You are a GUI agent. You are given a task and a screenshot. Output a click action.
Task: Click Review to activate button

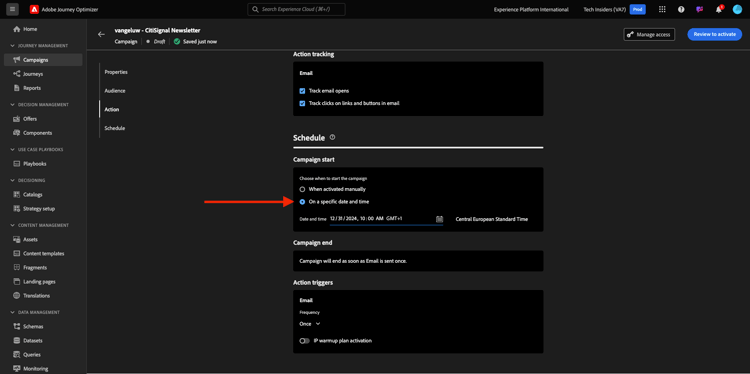click(715, 34)
